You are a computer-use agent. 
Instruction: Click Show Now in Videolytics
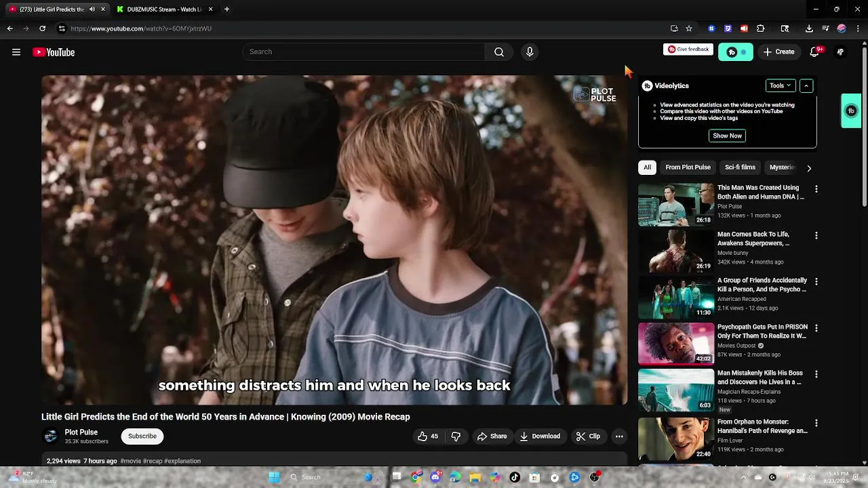tap(727, 136)
